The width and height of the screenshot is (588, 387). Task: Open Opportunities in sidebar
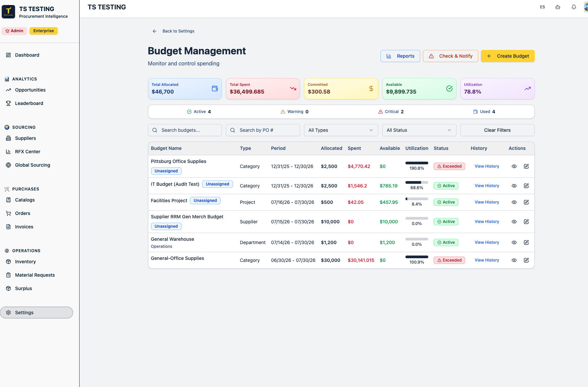(30, 90)
